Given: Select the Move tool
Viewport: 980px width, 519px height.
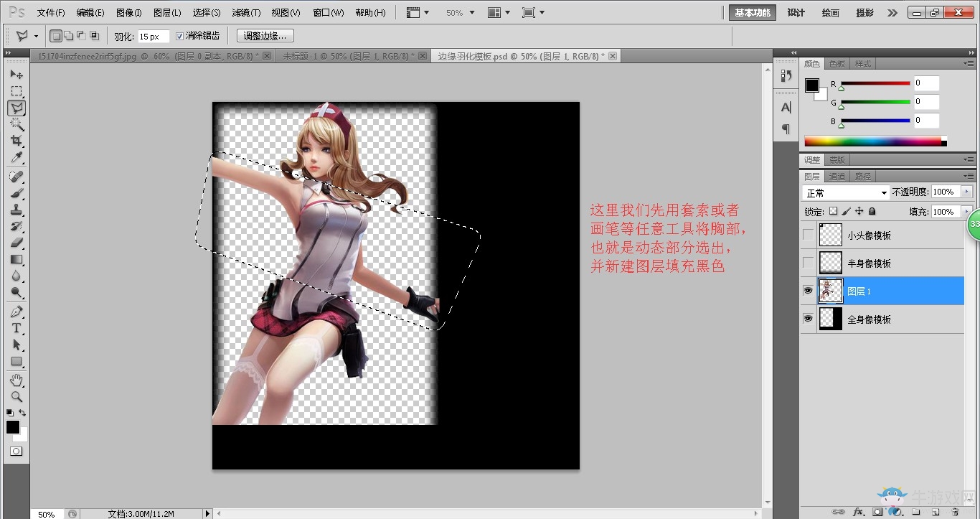Looking at the screenshot, I should click(x=17, y=74).
